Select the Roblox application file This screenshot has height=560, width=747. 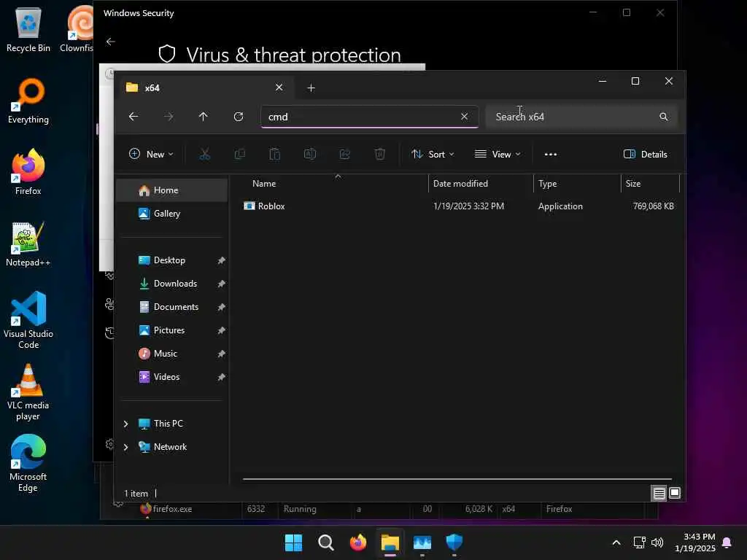point(460,206)
